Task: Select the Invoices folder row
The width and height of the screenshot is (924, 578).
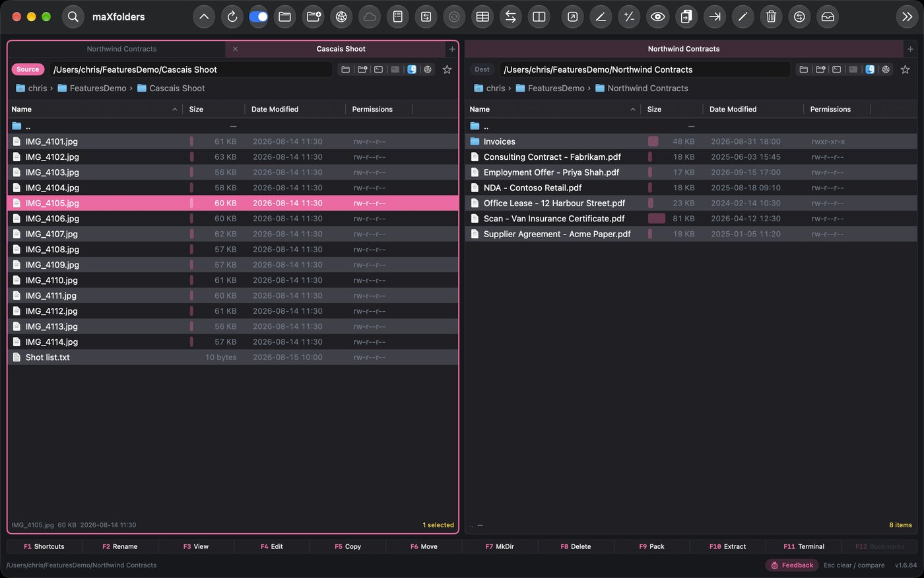Action: (x=691, y=141)
